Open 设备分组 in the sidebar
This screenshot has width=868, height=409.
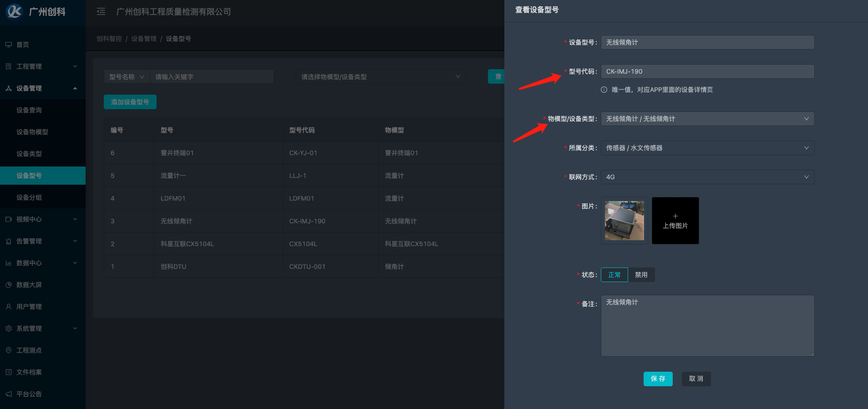coord(29,197)
